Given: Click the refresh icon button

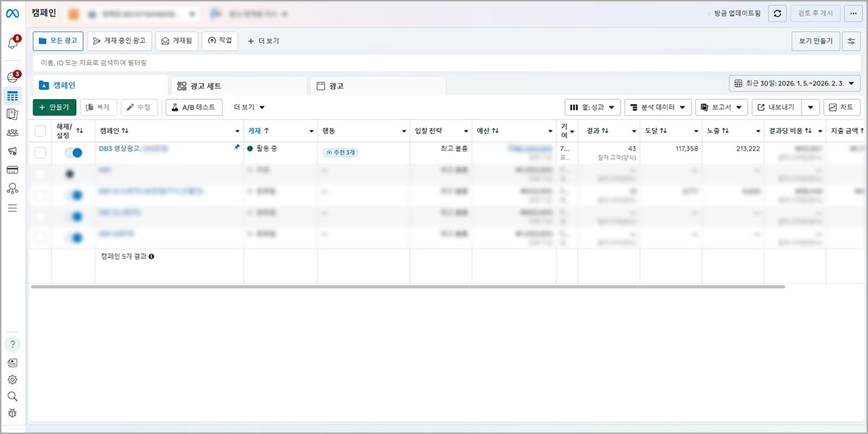Looking at the screenshot, I should (x=777, y=13).
